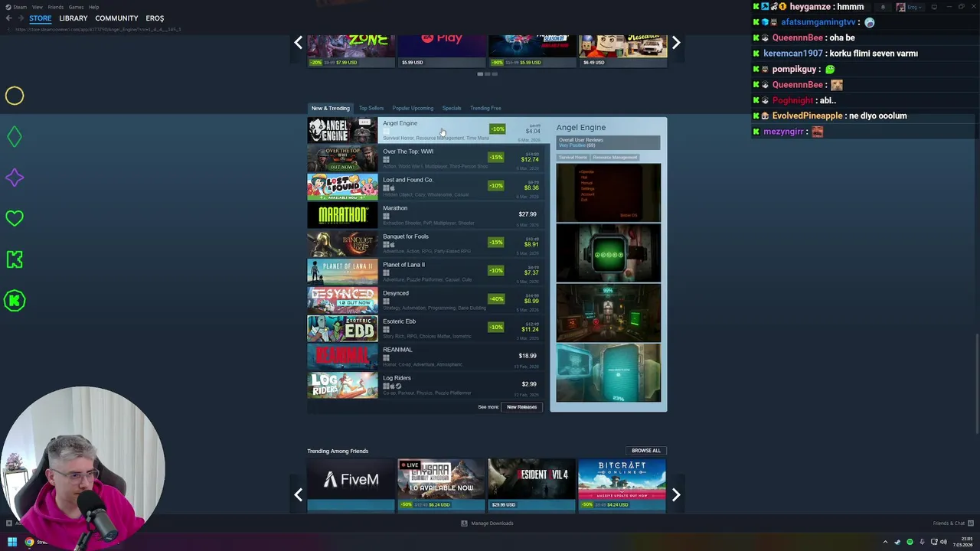Click the Chrome taskbar icon
Screen dimensions: 980x551
click(29, 543)
